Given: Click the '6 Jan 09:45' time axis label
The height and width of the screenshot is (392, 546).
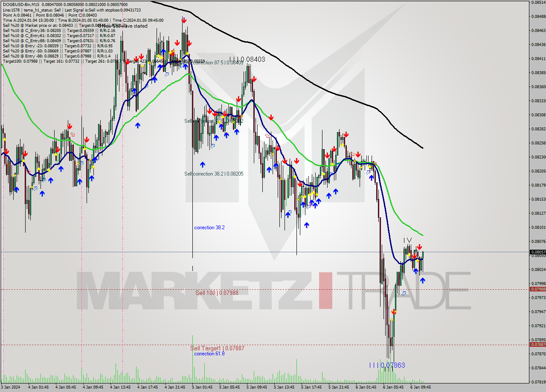Looking at the screenshot, I should coord(420,387).
